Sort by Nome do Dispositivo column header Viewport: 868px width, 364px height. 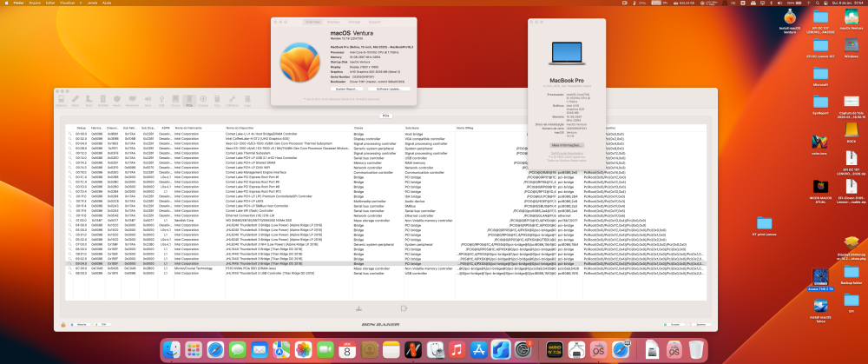(x=288, y=128)
